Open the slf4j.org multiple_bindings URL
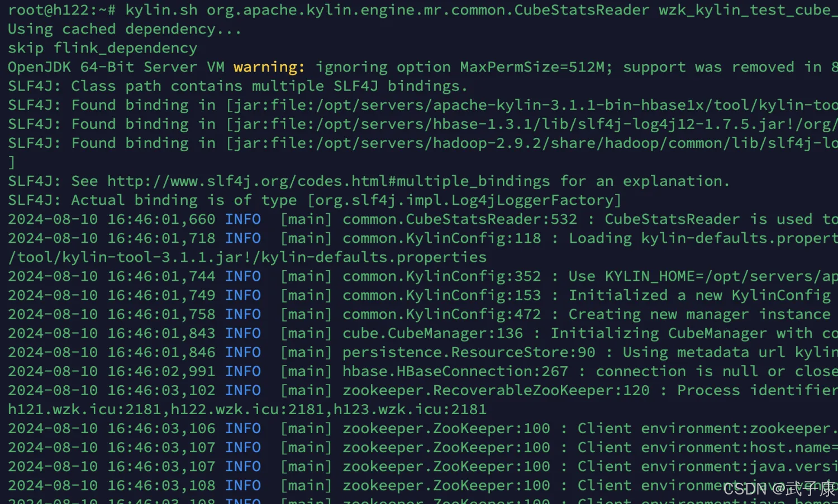The width and height of the screenshot is (838, 504). pyautogui.click(x=328, y=181)
